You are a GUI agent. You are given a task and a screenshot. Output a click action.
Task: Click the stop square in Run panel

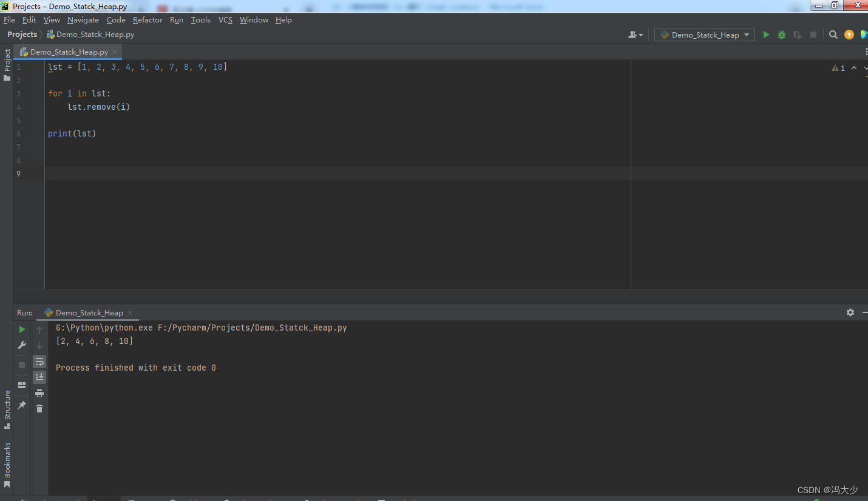pos(22,365)
